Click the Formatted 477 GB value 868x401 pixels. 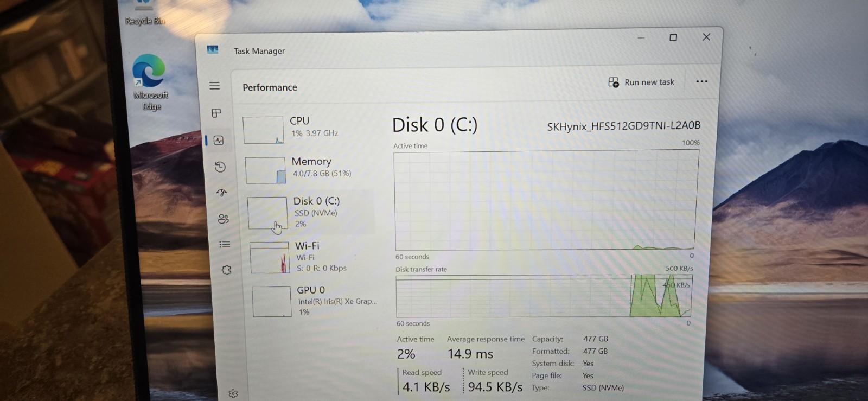[x=596, y=351]
